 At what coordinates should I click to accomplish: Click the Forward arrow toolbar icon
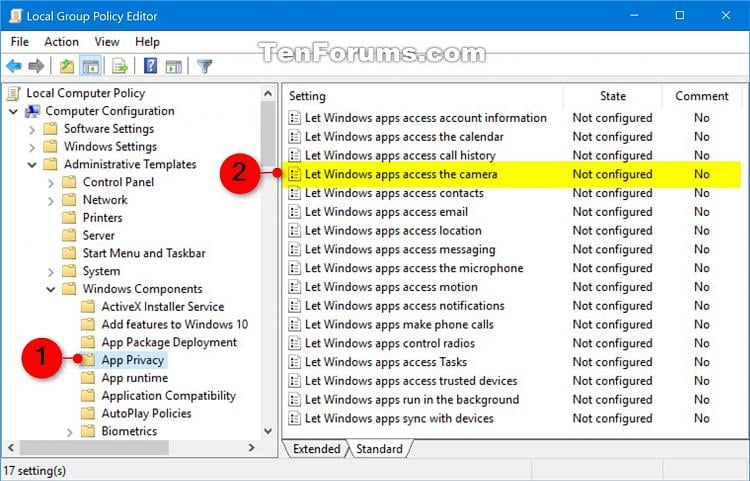tap(36, 66)
